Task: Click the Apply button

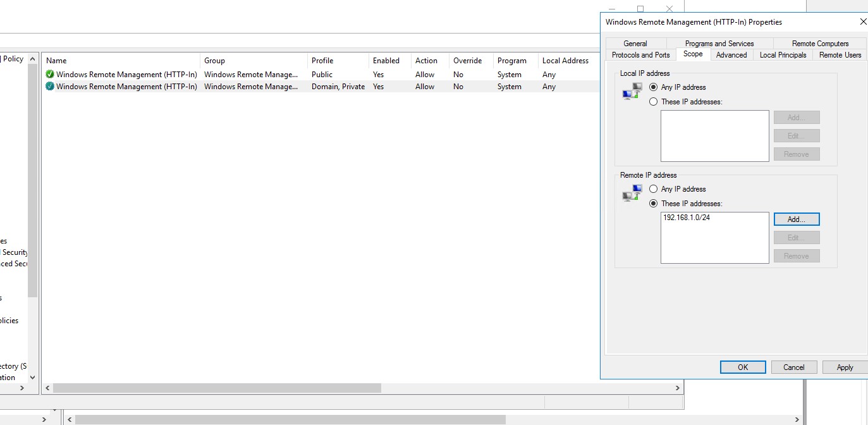Action: pyautogui.click(x=845, y=367)
